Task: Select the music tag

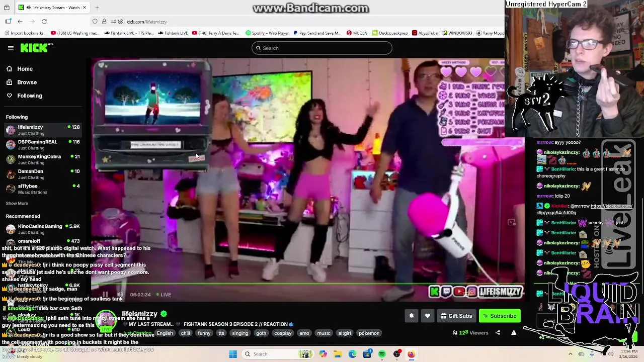Action: coord(324,333)
